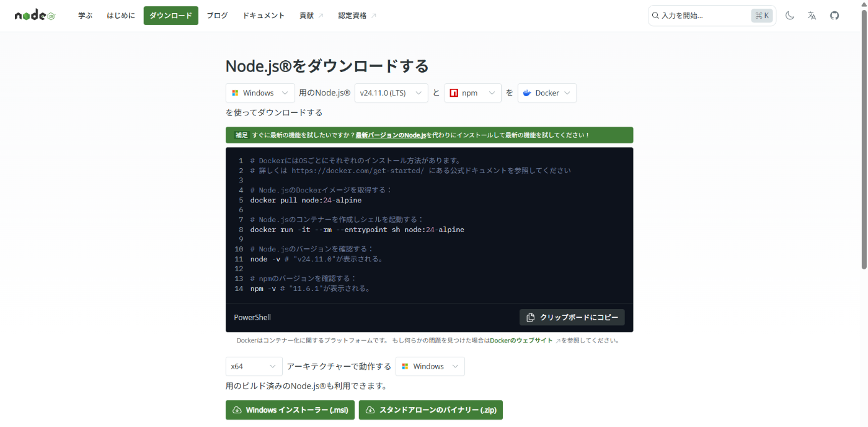The width and height of the screenshot is (868, 427).
Task: Open the ドキュメント menu item
Action: 263,16
